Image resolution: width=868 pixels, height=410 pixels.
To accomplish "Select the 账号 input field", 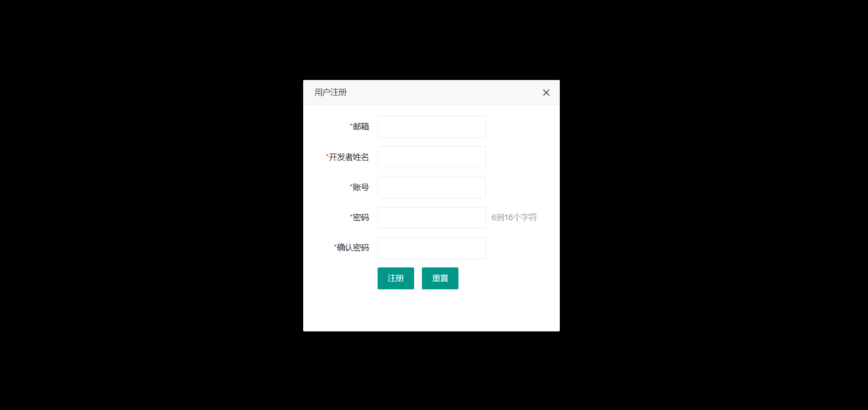I will coord(431,187).
